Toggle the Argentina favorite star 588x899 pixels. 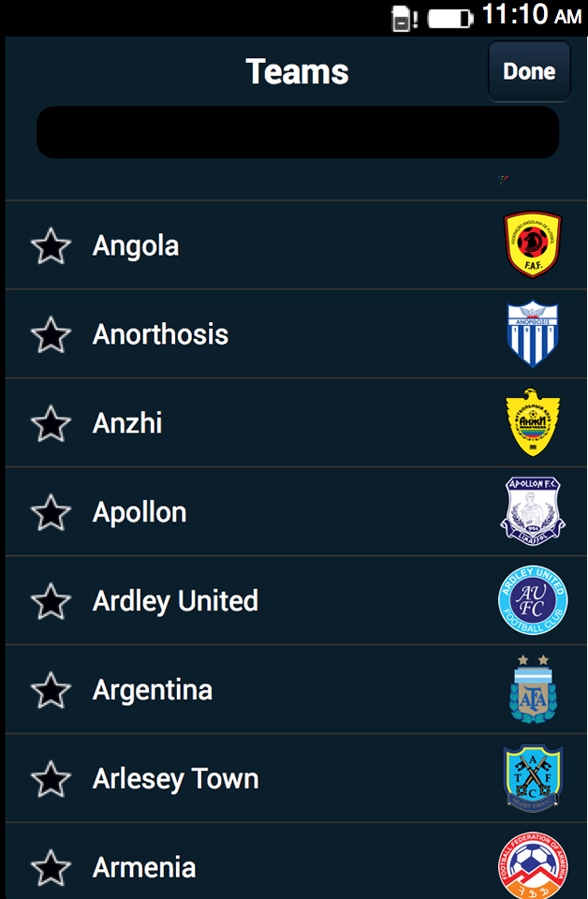tap(51, 690)
